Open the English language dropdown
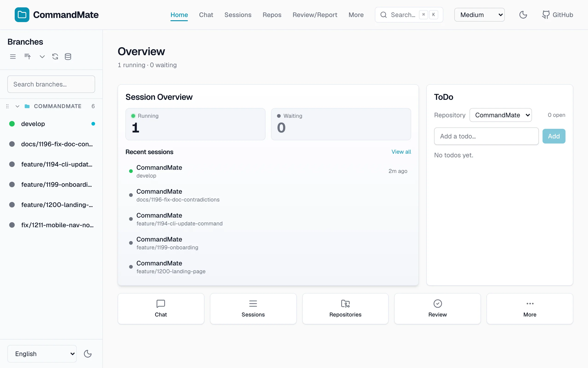 pos(42,354)
